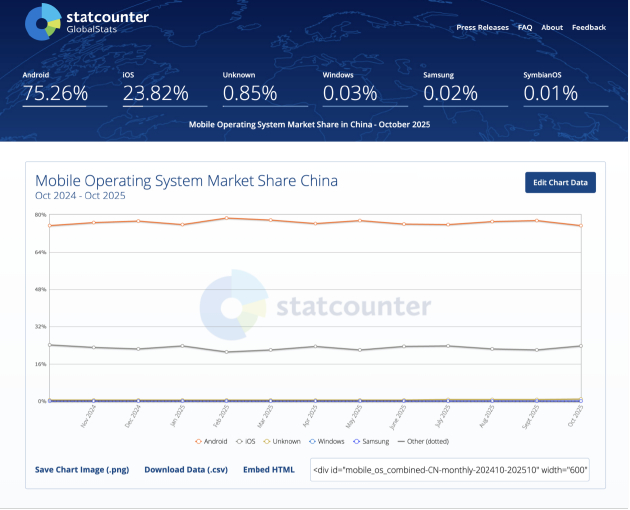Go to the About page
Screen dimensions: 630x510
[552, 27]
